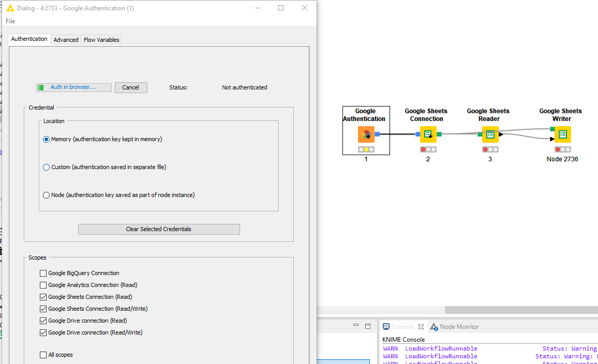The width and height of the screenshot is (598, 364).
Task: Switch to the Advanced tab
Action: 66,40
